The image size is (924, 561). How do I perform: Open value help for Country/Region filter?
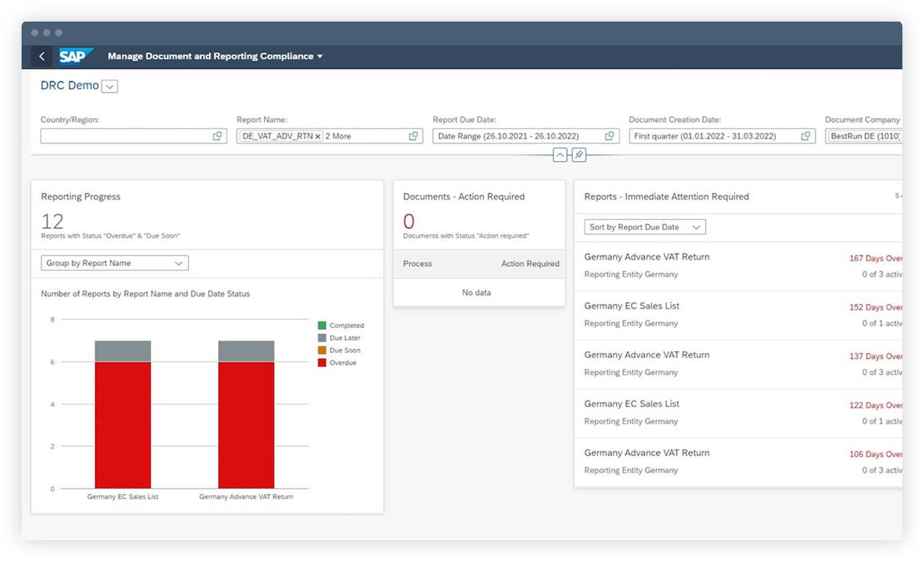[x=218, y=135]
